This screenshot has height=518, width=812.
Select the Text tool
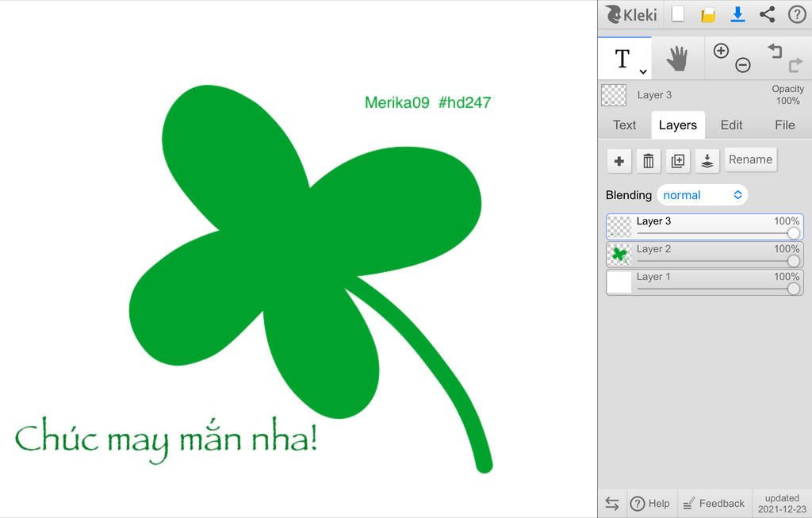pyautogui.click(x=622, y=58)
